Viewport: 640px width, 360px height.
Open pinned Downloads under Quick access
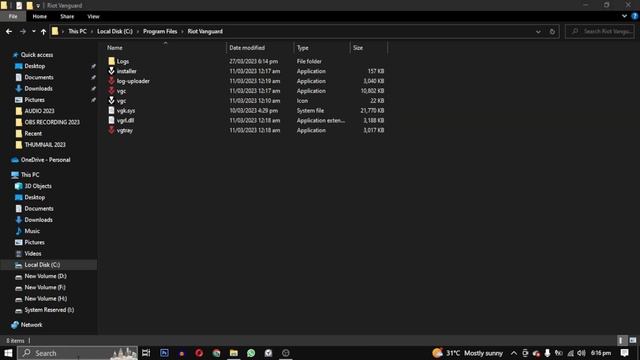click(38, 89)
